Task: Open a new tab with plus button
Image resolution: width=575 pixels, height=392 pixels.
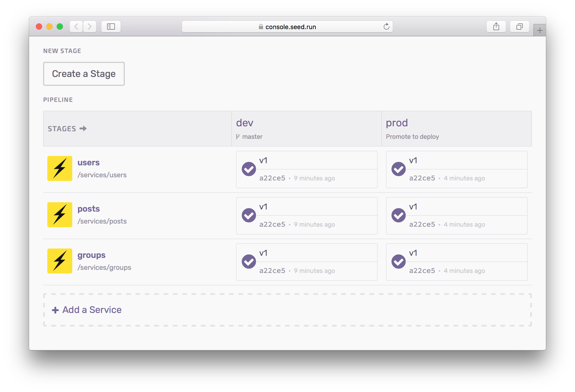Action: (540, 31)
